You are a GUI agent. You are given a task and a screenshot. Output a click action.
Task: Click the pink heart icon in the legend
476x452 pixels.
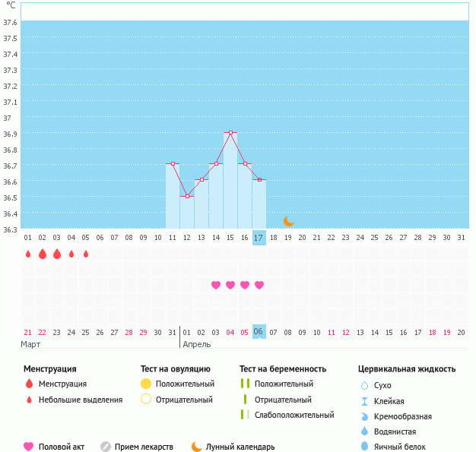(x=29, y=447)
